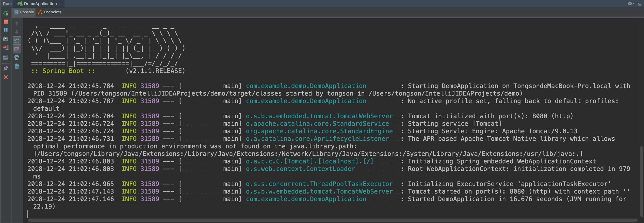Open the Run window gear settings menu
This screenshot has width=644, height=223.
tap(631, 3)
